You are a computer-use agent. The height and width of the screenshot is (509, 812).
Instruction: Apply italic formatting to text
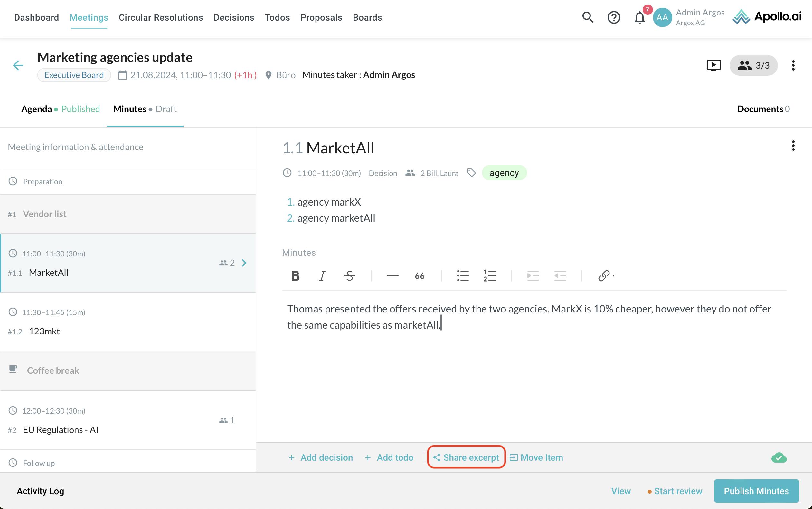(x=322, y=276)
